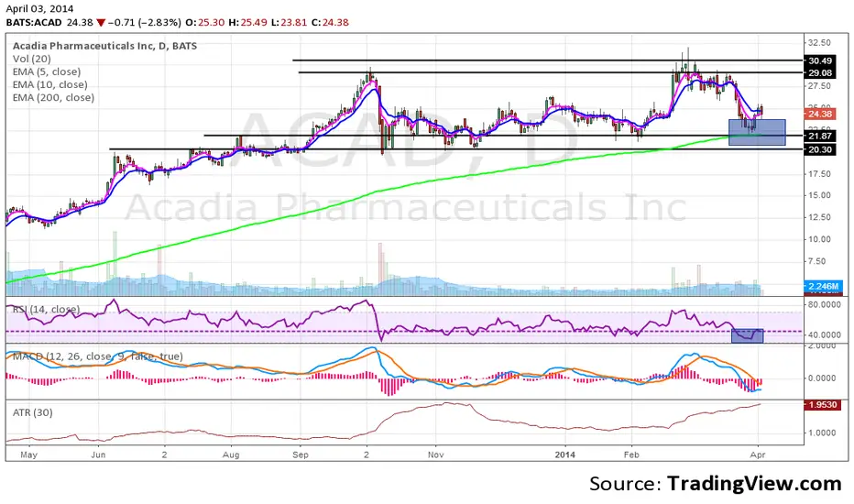Screen dimensions: 854x504
Task: Click the 10.00 price scale value
Action: point(819,239)
